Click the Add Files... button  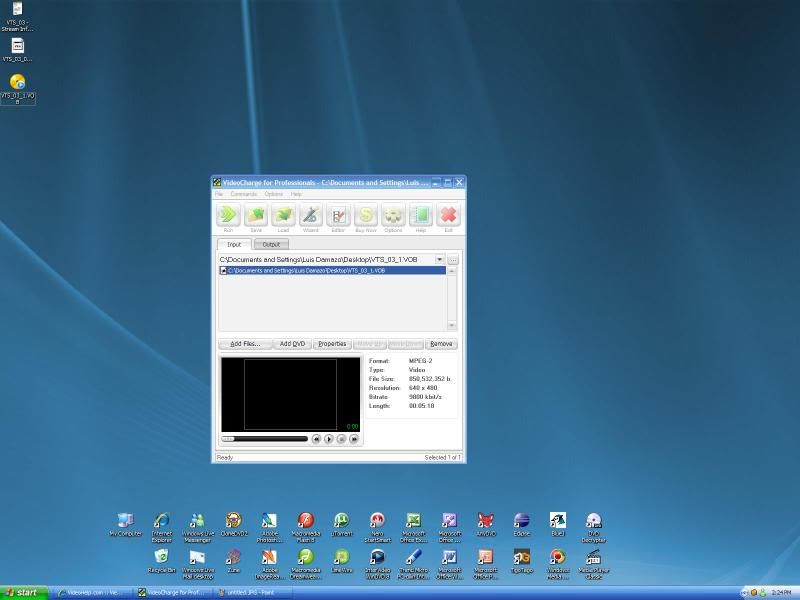[x=245, y=344]
